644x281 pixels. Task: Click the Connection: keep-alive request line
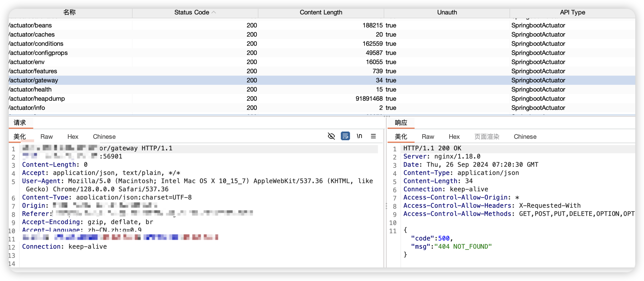pos(64,247)
